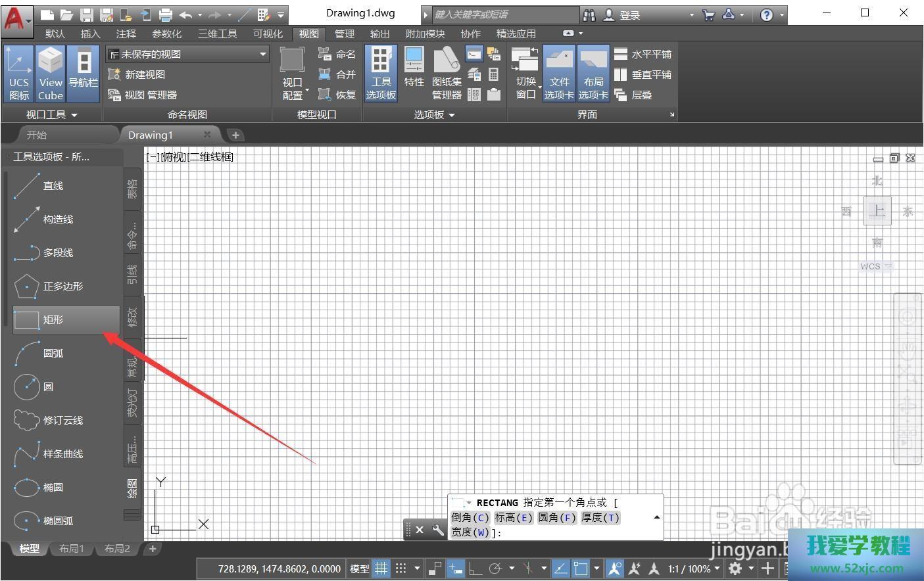This screenshot has width=924, height=581.
Task: Choose the 圆 (Circle) drawing tool
Action: pos(47,387)
